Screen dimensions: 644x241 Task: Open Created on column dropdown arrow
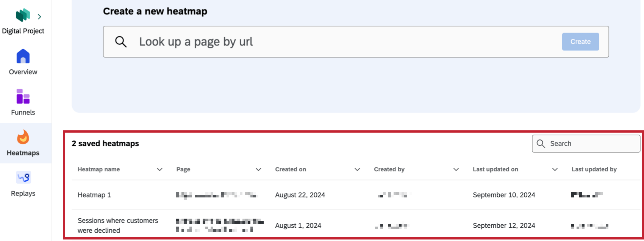(x=357, y=169)
